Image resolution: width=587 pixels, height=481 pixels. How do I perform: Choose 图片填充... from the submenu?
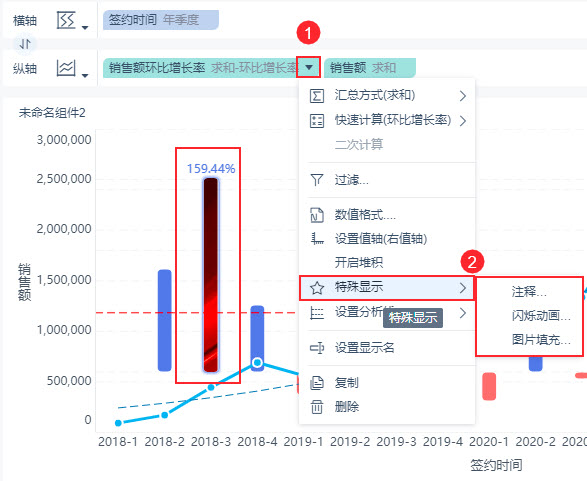pos(541,340)
